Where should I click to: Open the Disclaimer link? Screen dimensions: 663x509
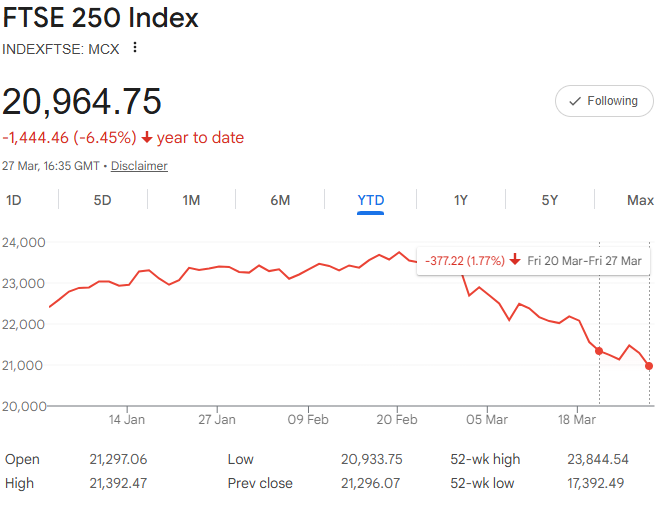[139, 166]
